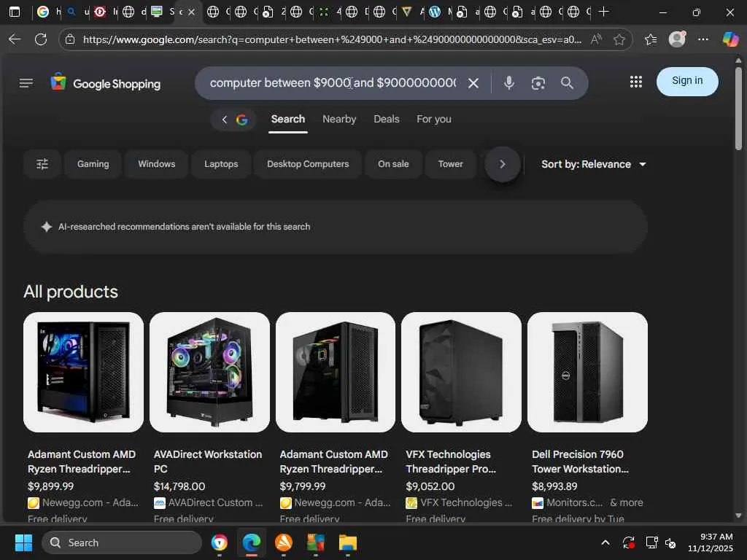Open File Explorer from taskbar
The width and height of the screenshot is (747, 560).
point(348,542)
